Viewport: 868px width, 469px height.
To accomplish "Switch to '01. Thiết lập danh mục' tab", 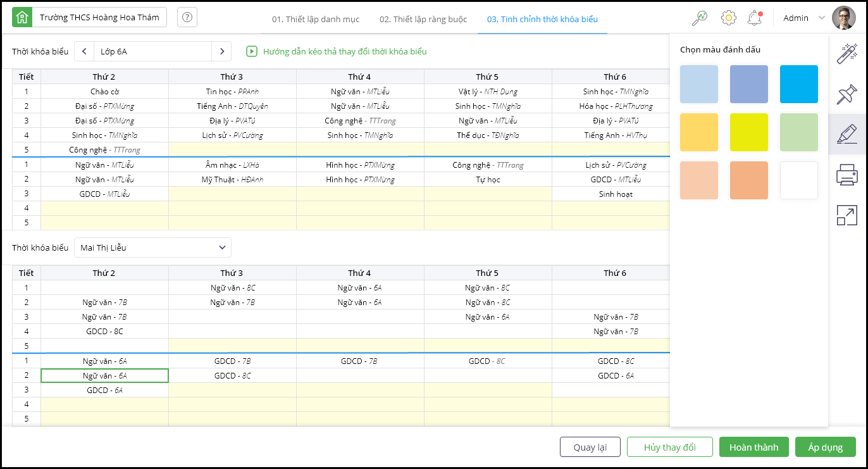I will [316, 19].
